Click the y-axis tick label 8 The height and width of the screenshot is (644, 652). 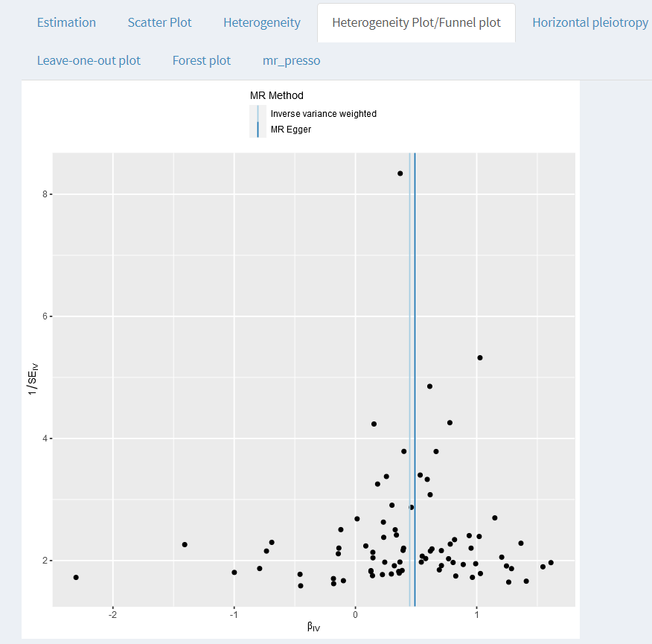(45, 194)
